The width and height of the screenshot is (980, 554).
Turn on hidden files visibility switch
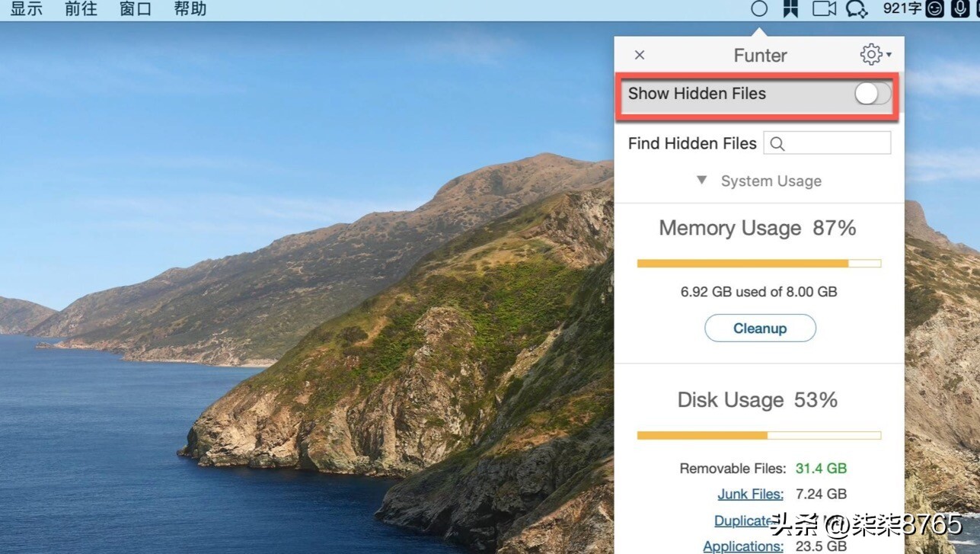point(871,93)
